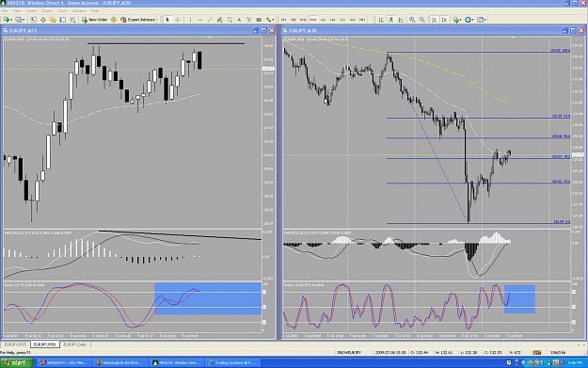This screenshot has width=588, height=368.
Task: Open the Firefox taskbar item
Action: click(x=120, y=362)
